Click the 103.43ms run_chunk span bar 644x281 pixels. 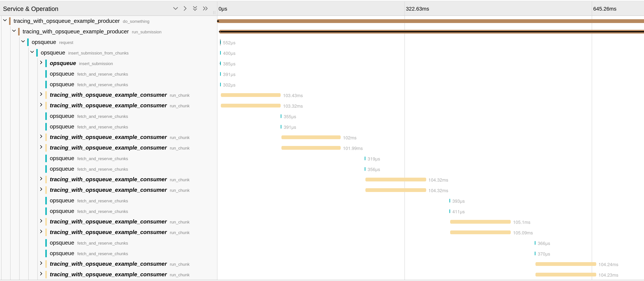click(250, 95)
